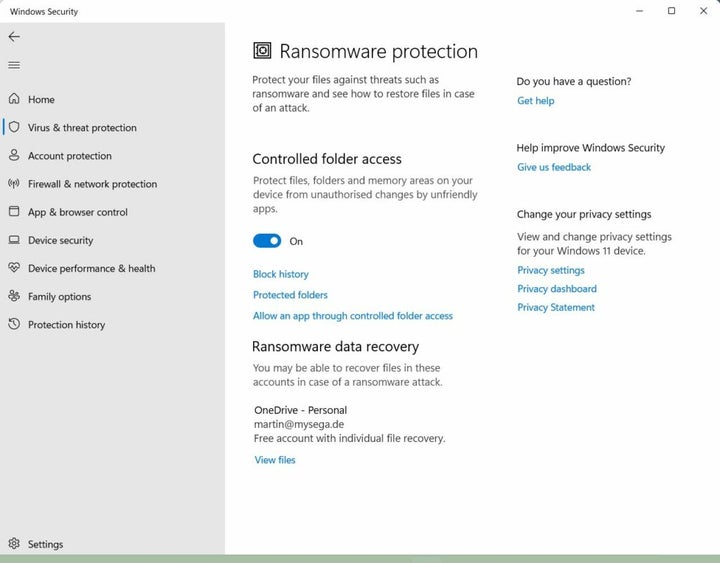
Task: Open Block history link
Action: pos(281,274)
